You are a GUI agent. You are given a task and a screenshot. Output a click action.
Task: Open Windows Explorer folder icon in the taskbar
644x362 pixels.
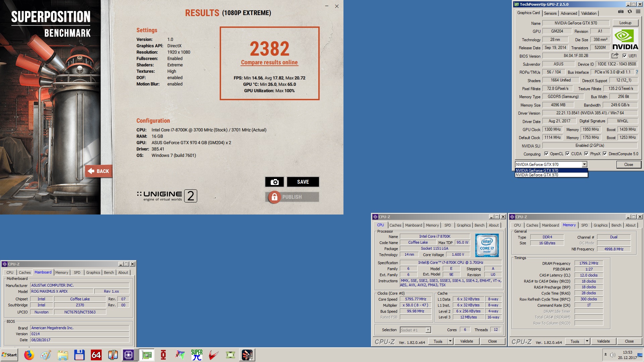point(63,355)
